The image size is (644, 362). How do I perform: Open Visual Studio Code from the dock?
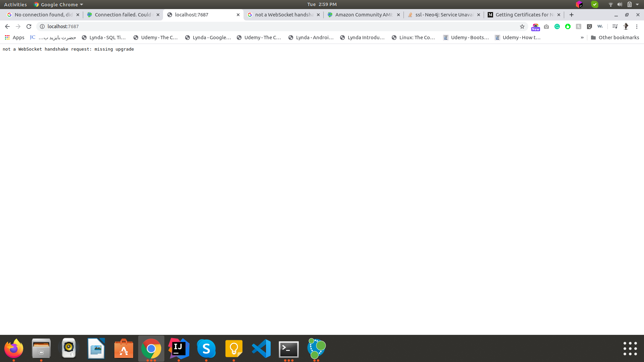261,349
